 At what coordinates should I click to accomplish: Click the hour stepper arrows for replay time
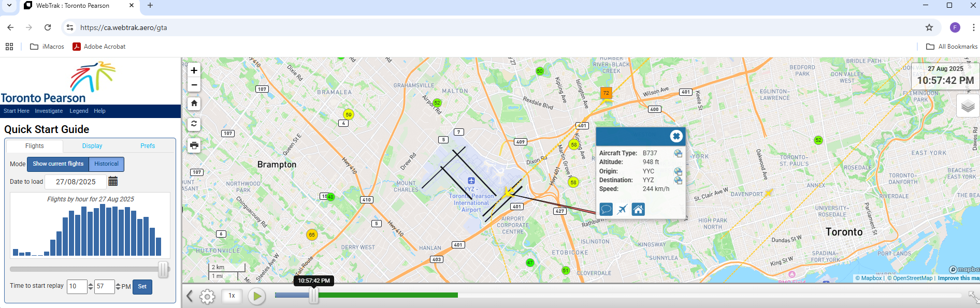pos(91,286)
